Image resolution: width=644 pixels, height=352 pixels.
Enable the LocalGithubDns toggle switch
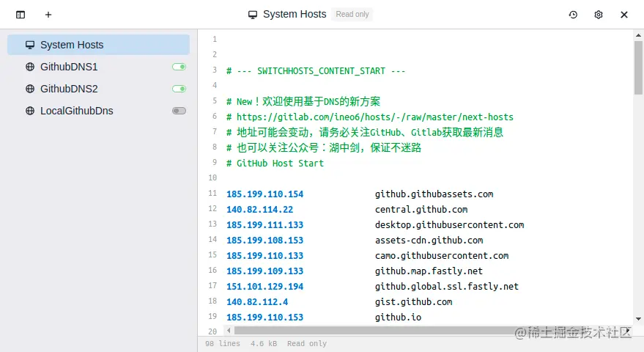coord(179,111)
